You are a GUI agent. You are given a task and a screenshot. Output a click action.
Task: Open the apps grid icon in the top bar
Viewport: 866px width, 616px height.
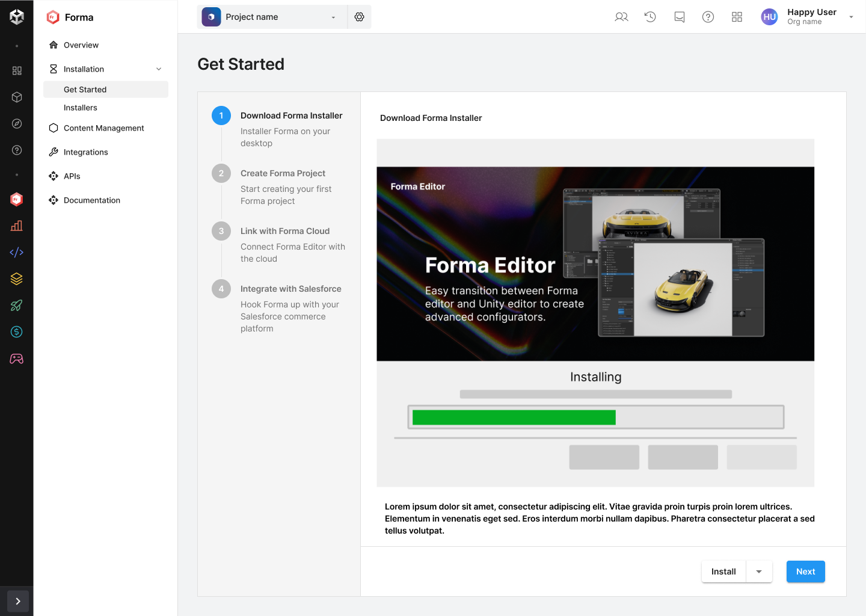[x=737, y=17]
